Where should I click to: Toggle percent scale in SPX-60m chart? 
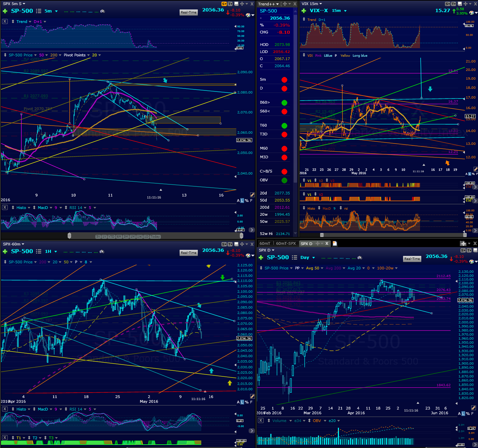(247, 402)
